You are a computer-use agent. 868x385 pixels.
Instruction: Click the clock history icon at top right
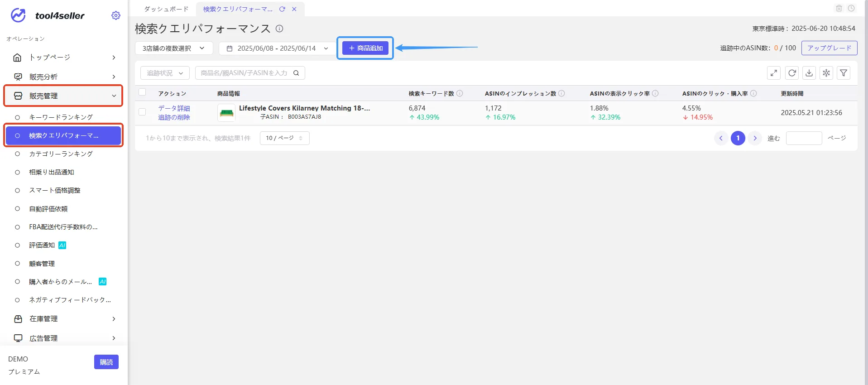851,8
